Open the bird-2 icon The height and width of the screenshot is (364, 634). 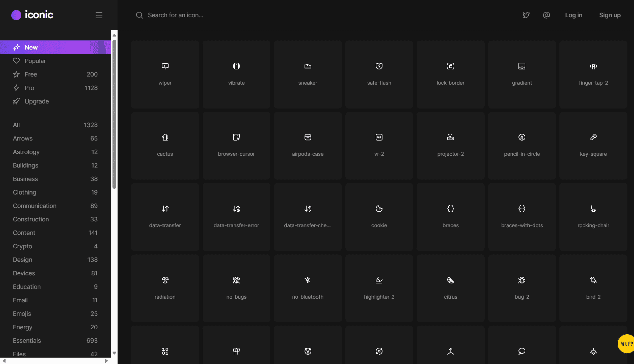point(593,288)
